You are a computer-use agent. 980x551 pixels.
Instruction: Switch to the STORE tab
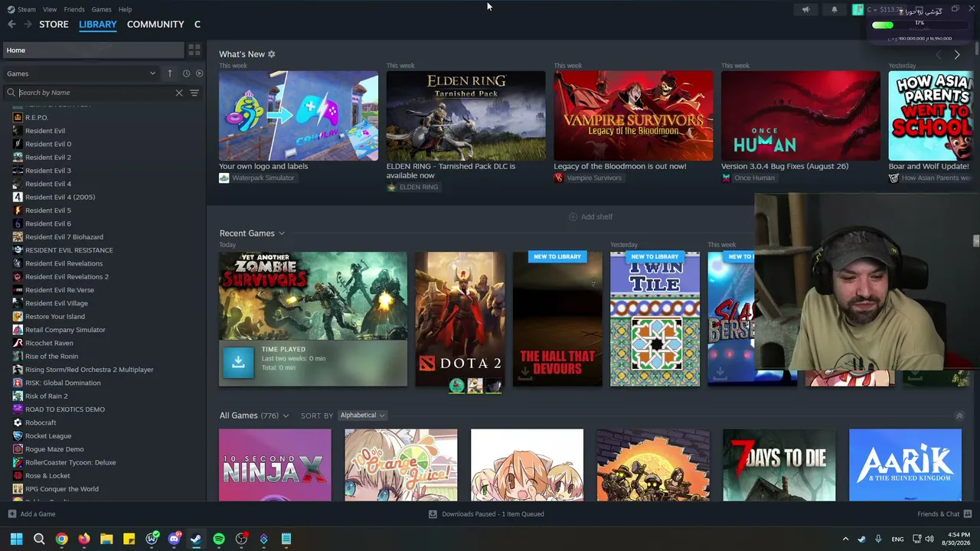point(54,24)
